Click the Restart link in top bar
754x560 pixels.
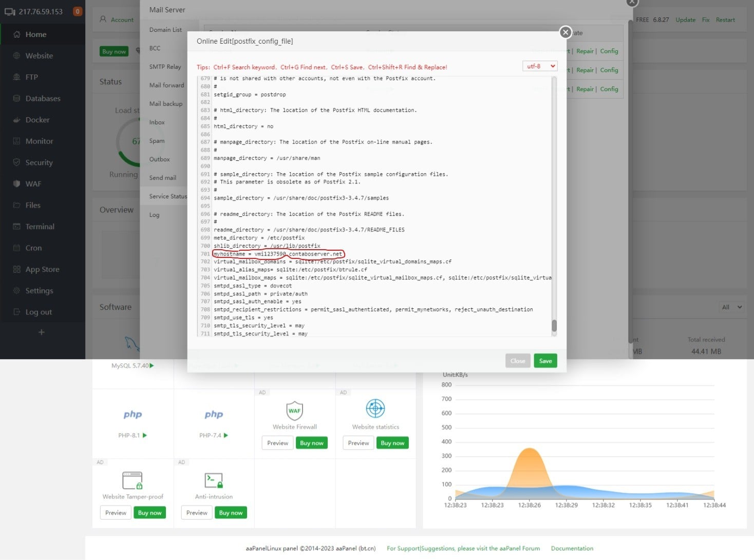point(725,20)
